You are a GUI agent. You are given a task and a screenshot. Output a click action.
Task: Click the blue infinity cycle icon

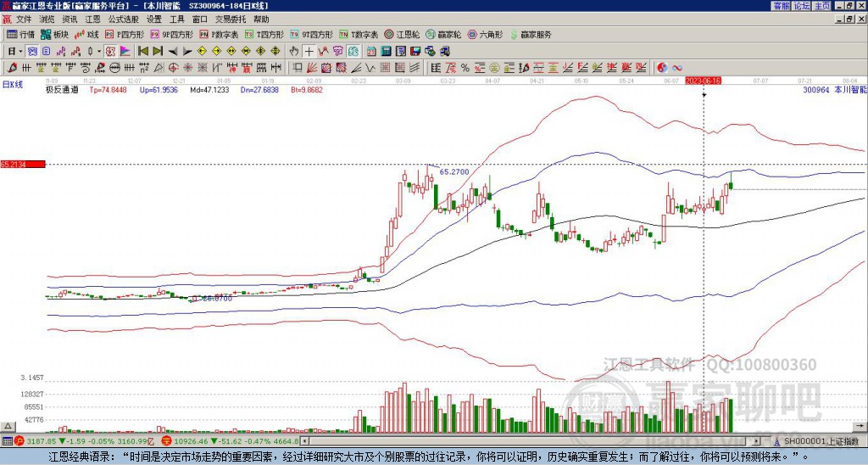click(677, 68)
